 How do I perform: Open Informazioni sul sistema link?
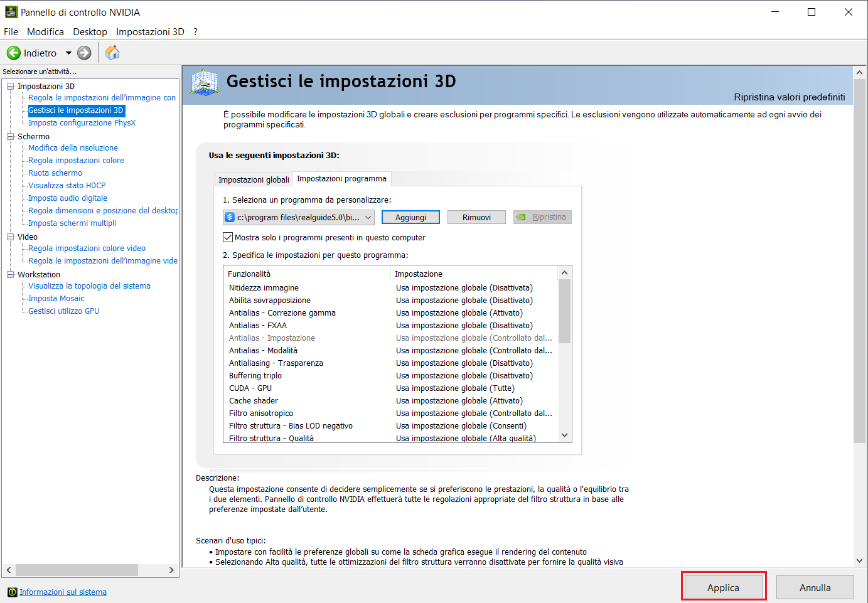(x=63, y=592)
